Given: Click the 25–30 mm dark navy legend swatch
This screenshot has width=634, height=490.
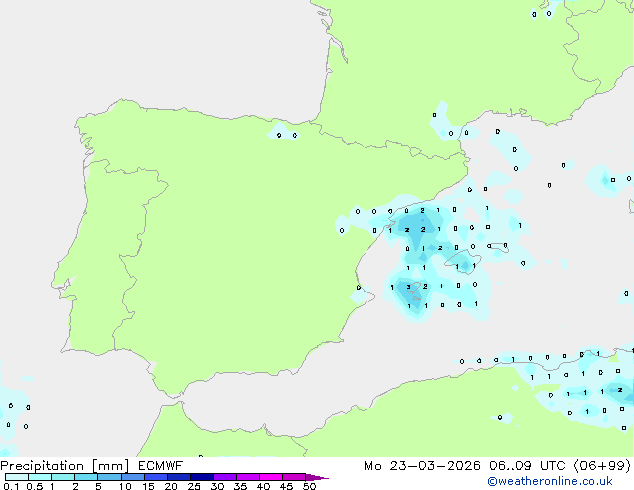Looking at the screenshot, I should pyautogui.click(x=202, y=477).
